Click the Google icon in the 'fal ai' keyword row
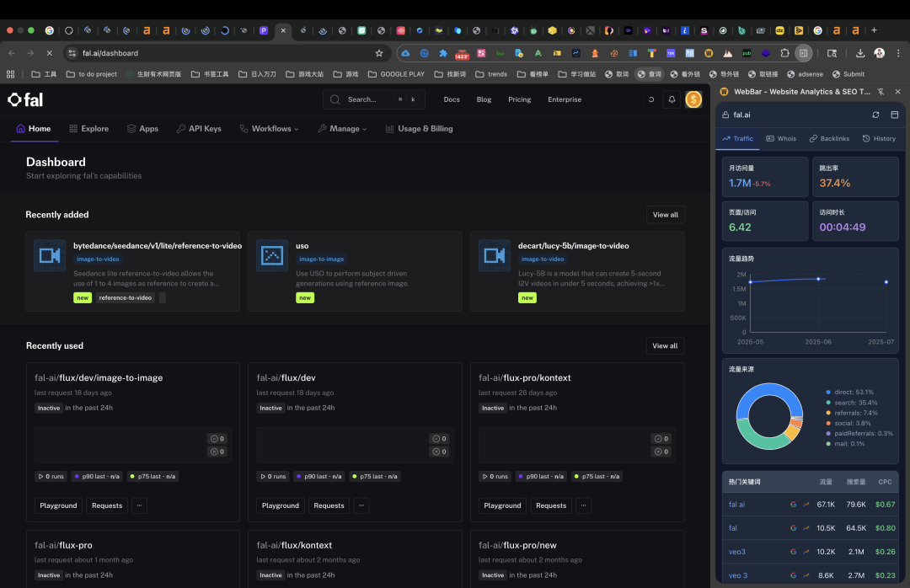Viewport: 910px width, 588px height. [793, 505]
